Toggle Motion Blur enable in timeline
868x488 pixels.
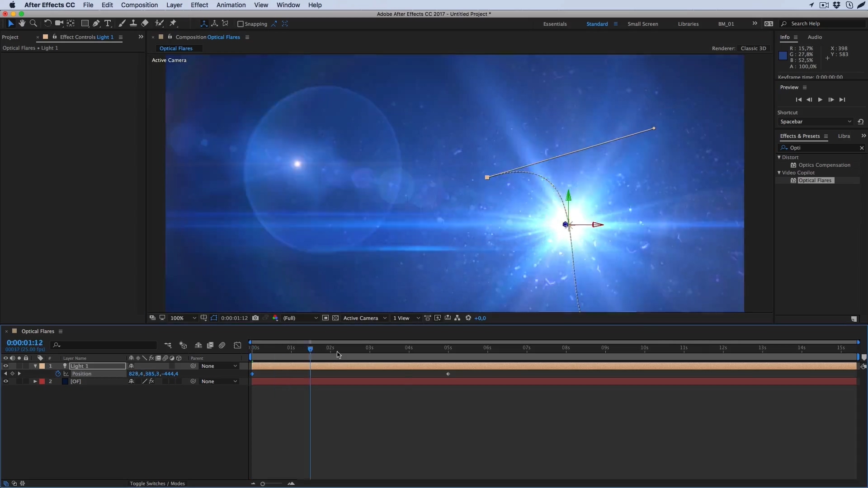coord(222,345)
